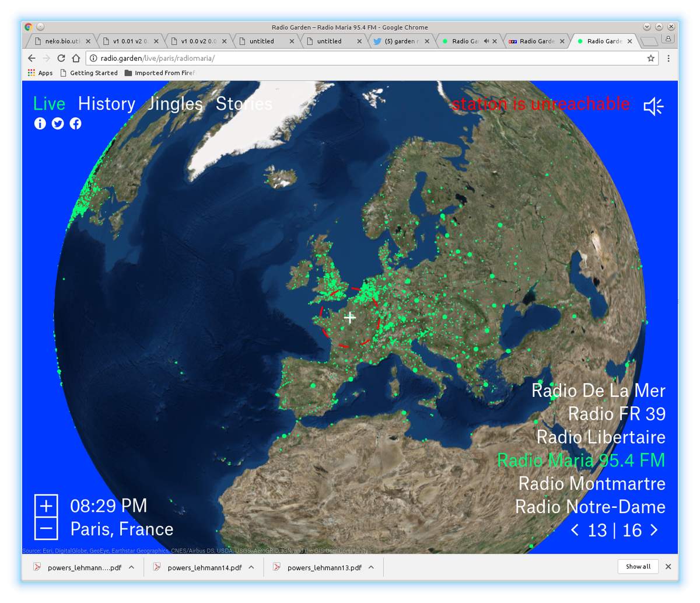Close the Twitter garden tab
The width and height of the screenshot is (700, 603).
pyautogui.click(x=427, y=41)
